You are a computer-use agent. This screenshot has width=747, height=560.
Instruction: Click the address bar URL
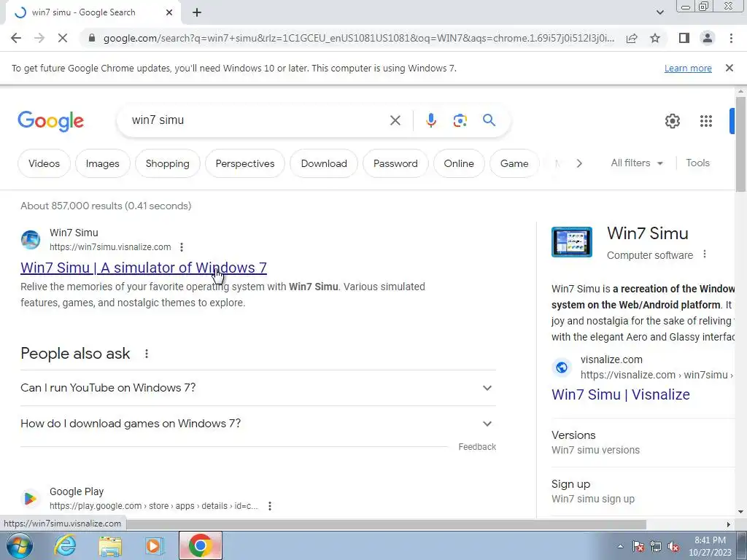point(358,38)
